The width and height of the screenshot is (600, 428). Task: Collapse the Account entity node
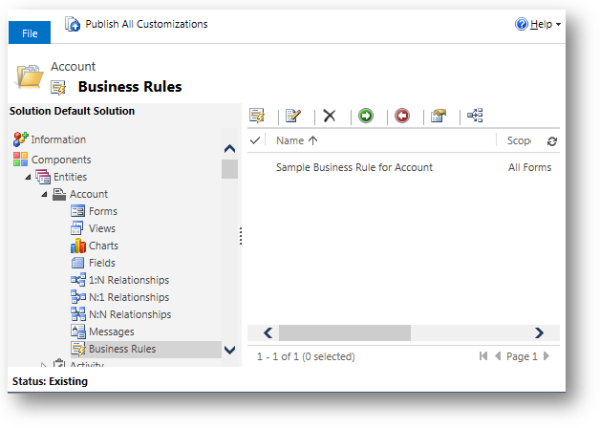[x=44, y=194]
